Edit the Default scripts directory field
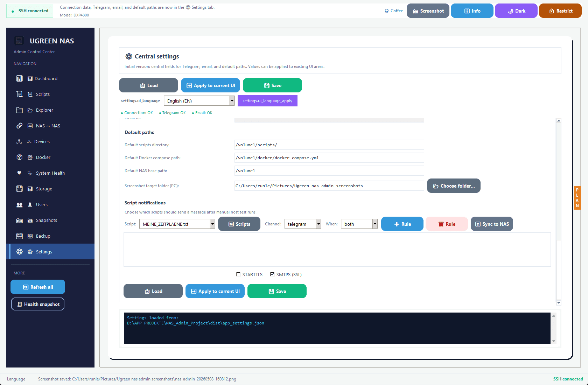This screenshot has width=588, height=385. pyautogui.click(x=329, y=145)
